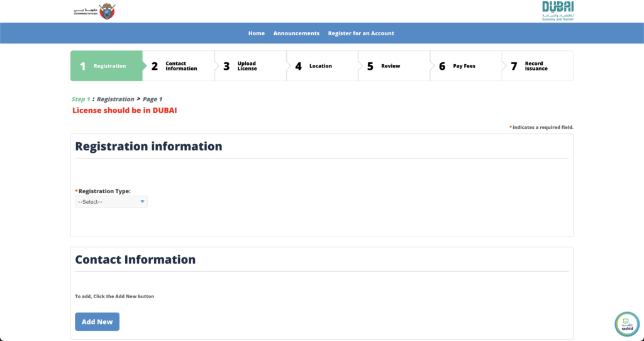Click 'To add, Click the Add New button' text
Viewport: 644px width, 341px height.
coord(114,296)
